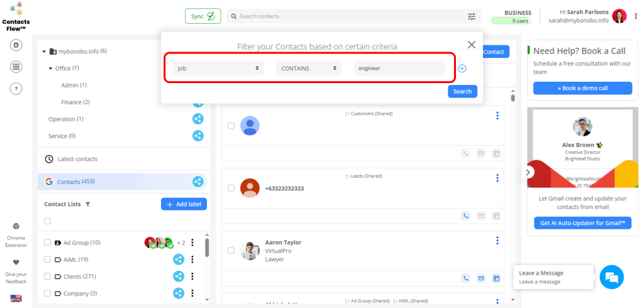Screen dimensions: 644x308
Task: Click the filter sliders icon in search bar
Action: tap(472, 16)
